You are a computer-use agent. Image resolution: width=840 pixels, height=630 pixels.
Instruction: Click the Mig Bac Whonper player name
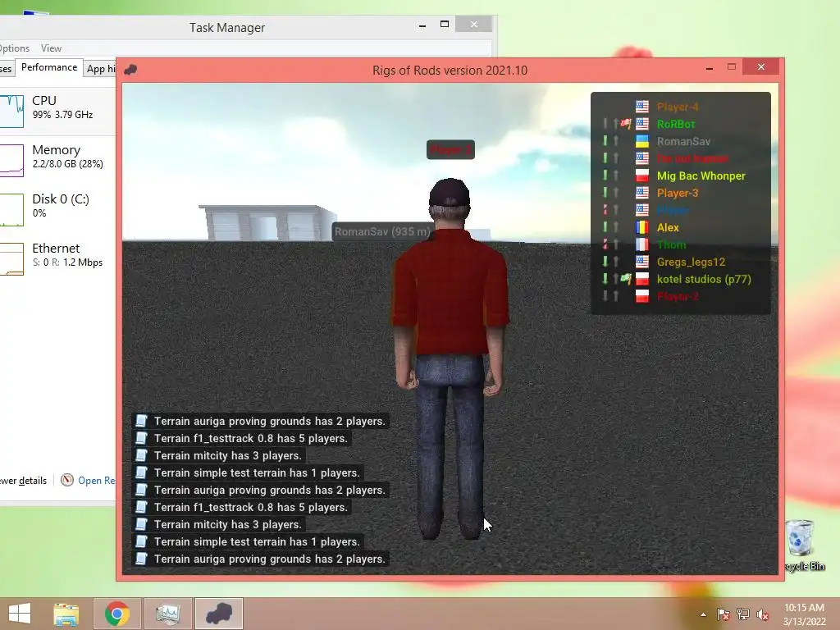(701, 176)
